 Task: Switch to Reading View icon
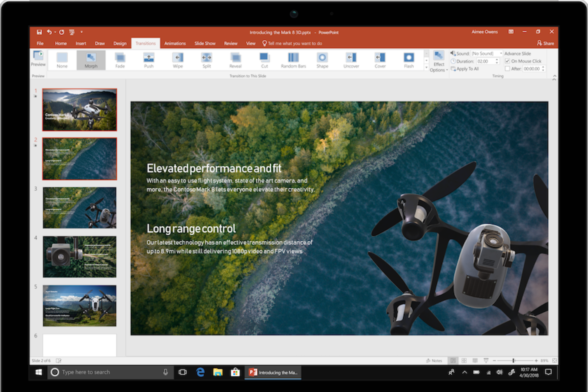(475, 361)
